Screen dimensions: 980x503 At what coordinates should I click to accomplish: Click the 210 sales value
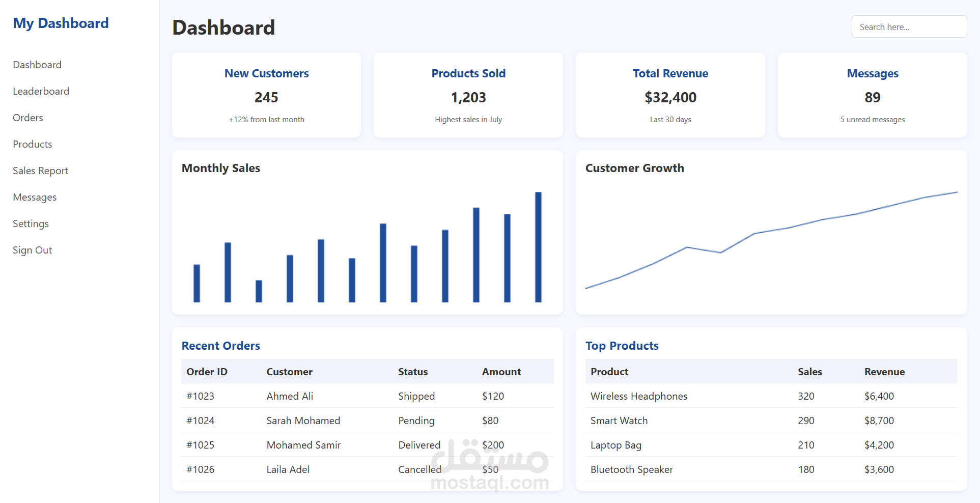806,445
